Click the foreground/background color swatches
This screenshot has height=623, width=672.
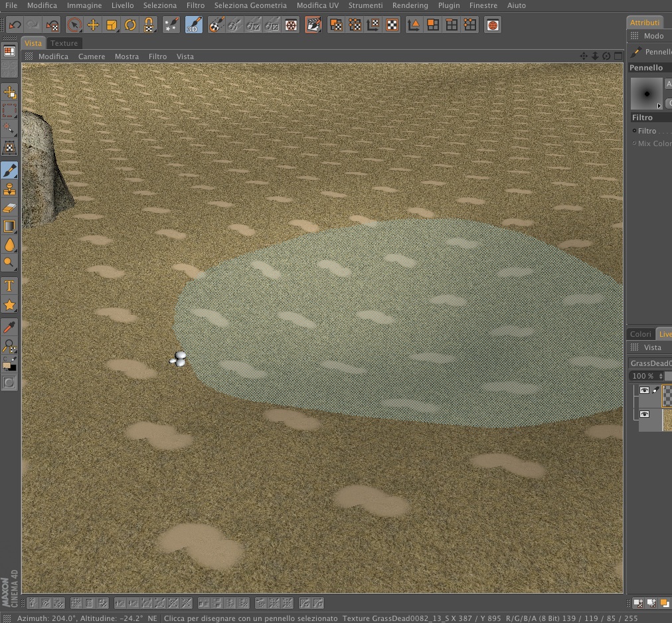coord(9,365)
